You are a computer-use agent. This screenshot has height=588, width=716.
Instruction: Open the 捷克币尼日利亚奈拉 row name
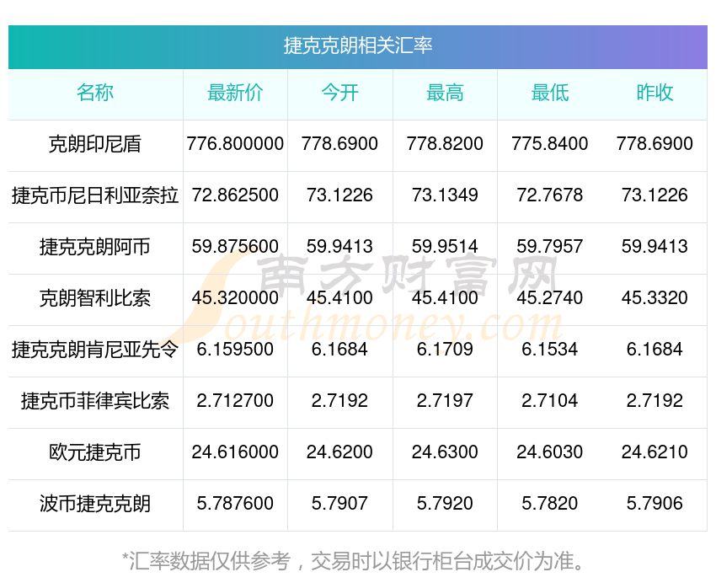point(95,195)
